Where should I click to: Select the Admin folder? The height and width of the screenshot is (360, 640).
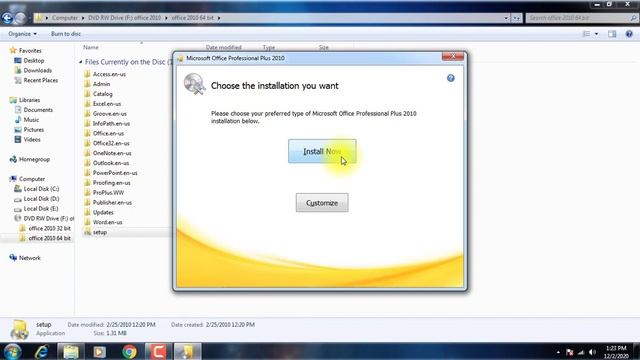[101, 84]
